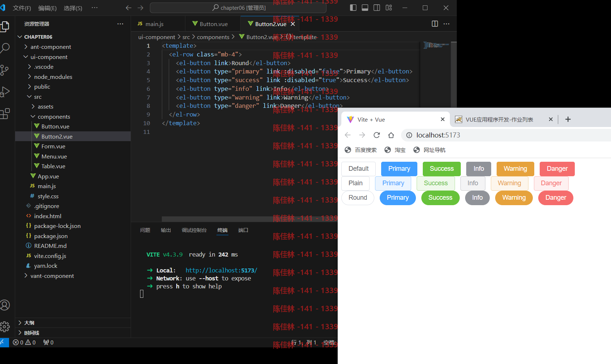Switch to the 问题 panel tab
This screenshot has width=611, height=364.
pos(145,230)
